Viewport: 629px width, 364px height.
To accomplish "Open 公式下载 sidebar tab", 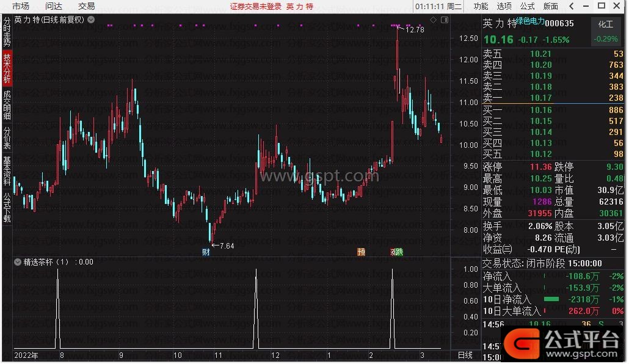I will (x=7, y=208).
